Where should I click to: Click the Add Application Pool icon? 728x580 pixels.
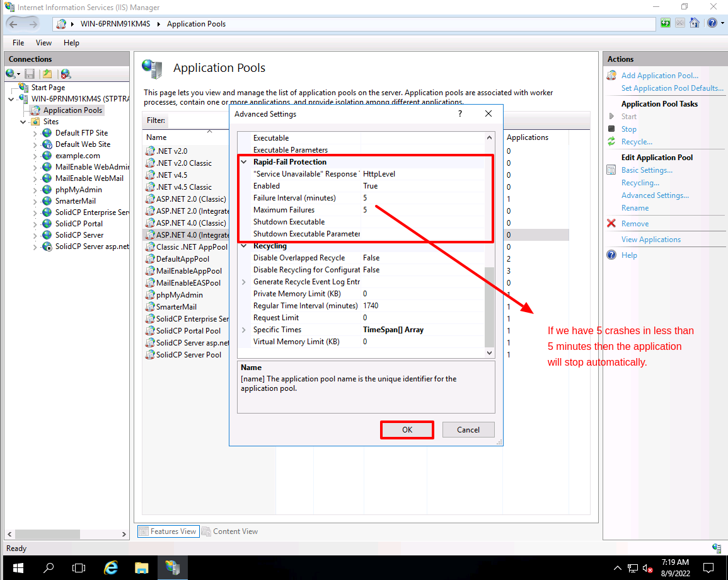pos(612,75)
